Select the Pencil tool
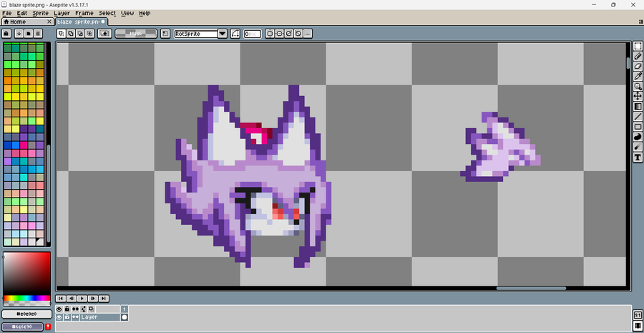This screenshot has height=333, width=644. coord(638,57)
